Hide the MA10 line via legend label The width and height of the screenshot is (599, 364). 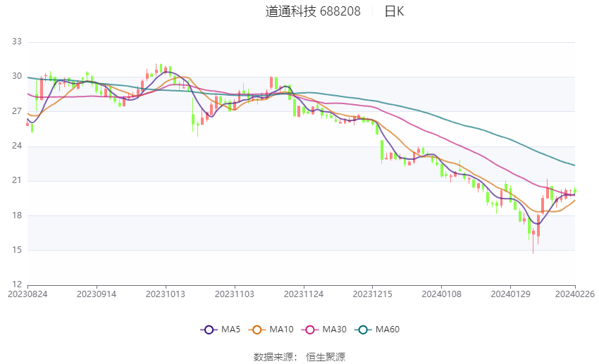(281, 330)
